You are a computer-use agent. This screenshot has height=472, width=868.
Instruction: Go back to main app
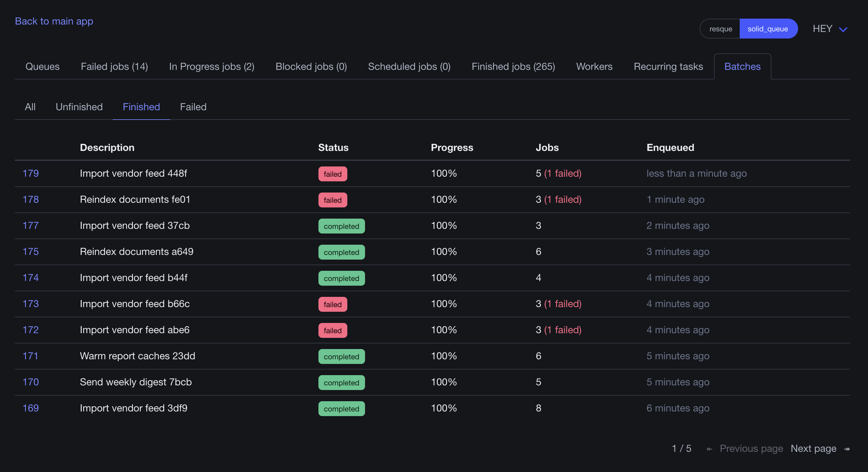(54, 21)
